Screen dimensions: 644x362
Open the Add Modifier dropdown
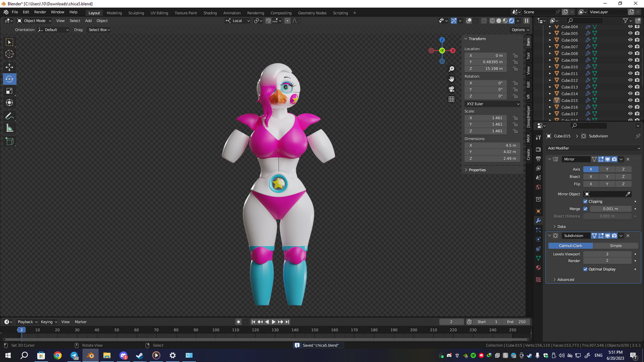tap(593, 148)
